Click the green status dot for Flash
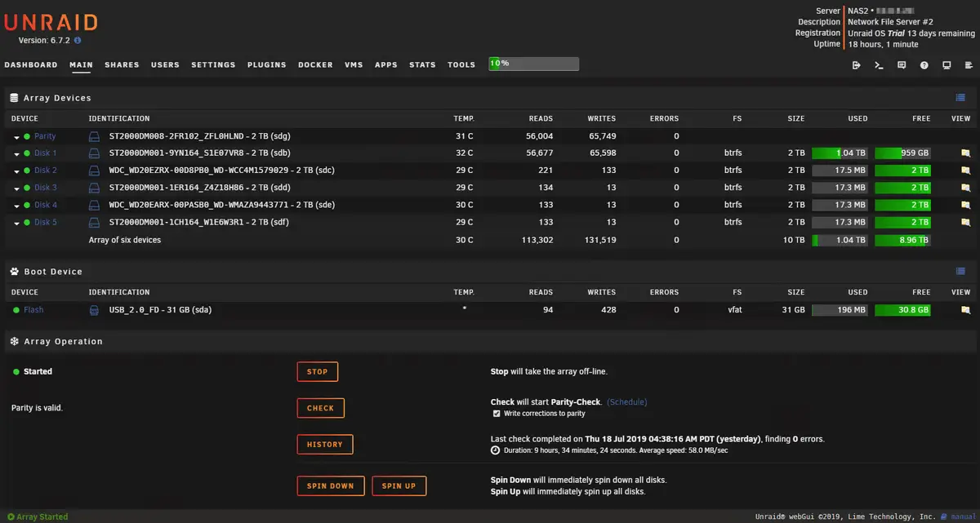This screenshot has width=980, height=523. point(16,310)
